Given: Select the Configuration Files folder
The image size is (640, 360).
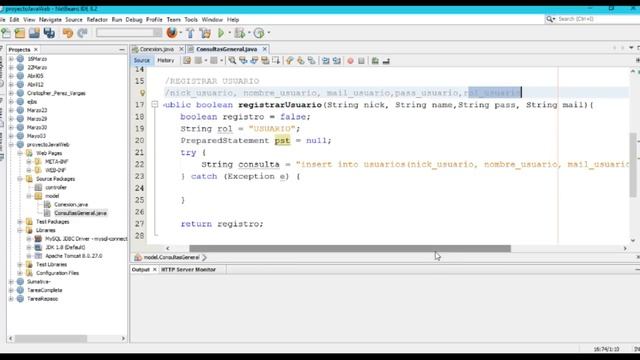Looking at the screenshot, I should [57, 273].
